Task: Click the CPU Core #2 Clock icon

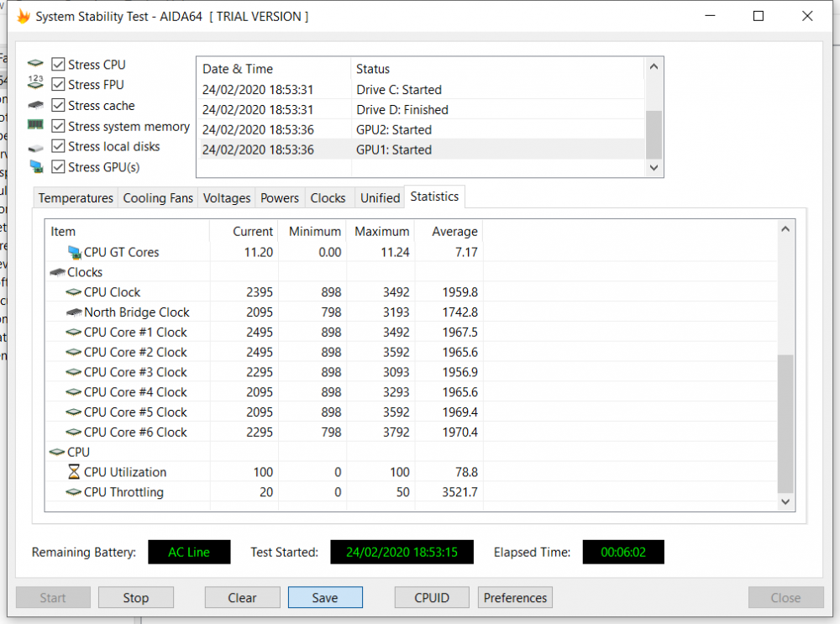Action: [x=73, y=353]
